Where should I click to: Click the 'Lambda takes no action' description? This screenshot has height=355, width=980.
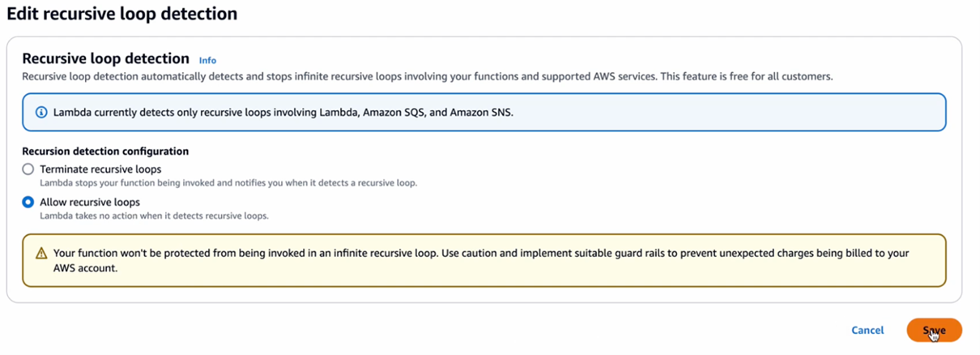tap(154, 216)
